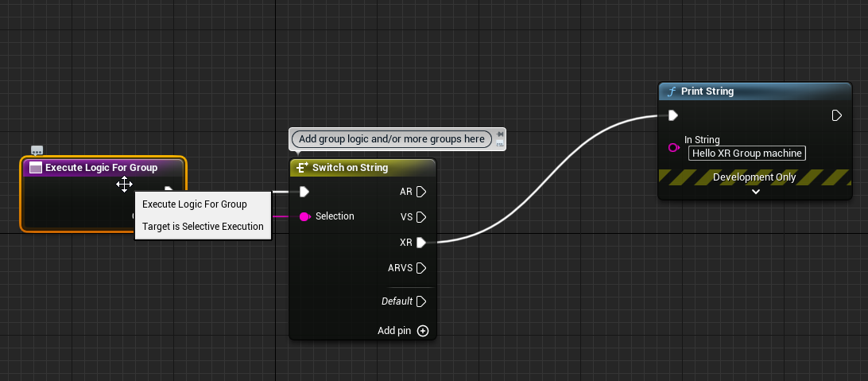Toggle comment bubble visibility below the pin icon
868x381 pixels.
(500, 144)
